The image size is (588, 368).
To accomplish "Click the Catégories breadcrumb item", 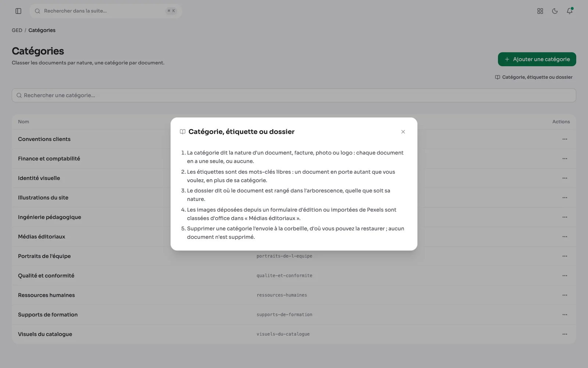I will [42, 30].
